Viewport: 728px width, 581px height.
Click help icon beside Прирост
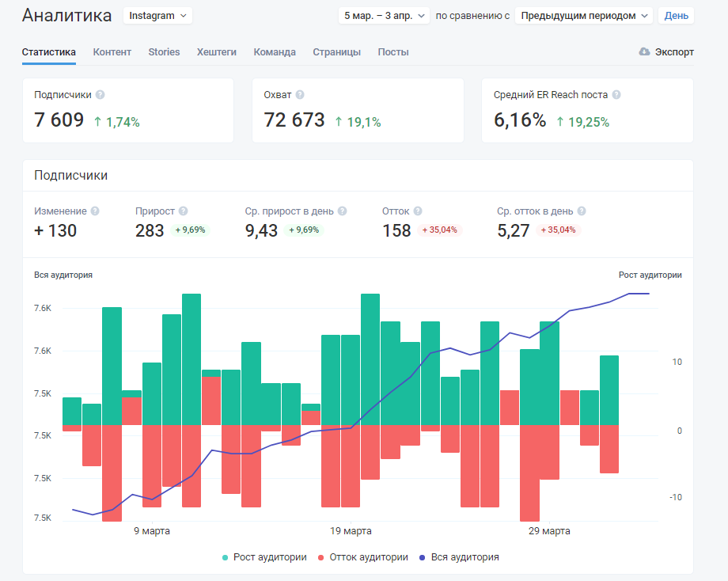click(184, 211)
